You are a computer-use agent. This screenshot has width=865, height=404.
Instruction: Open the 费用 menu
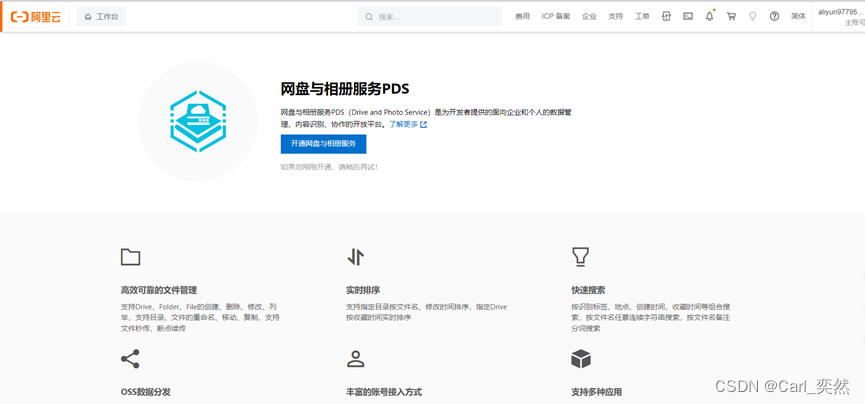tap(522, 17)
